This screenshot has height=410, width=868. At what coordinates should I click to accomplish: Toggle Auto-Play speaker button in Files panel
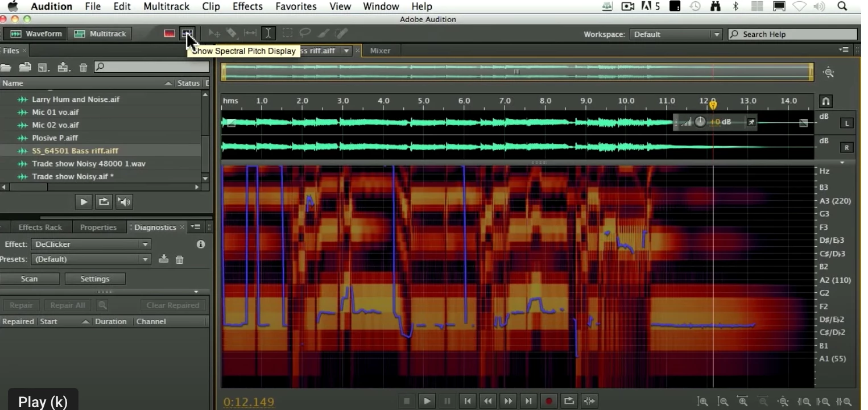click(x=124, y=202)
